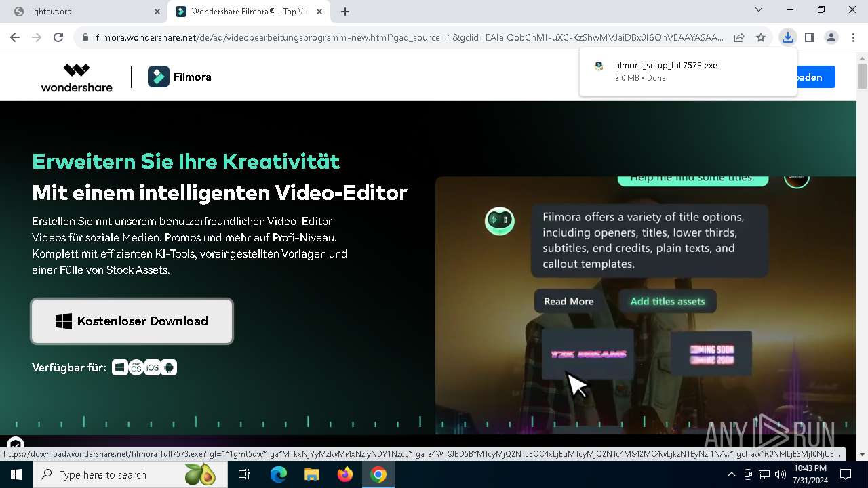Reload the Filmora page
The height and width of the screenshot is (488, 868).
tap(58, 37)
